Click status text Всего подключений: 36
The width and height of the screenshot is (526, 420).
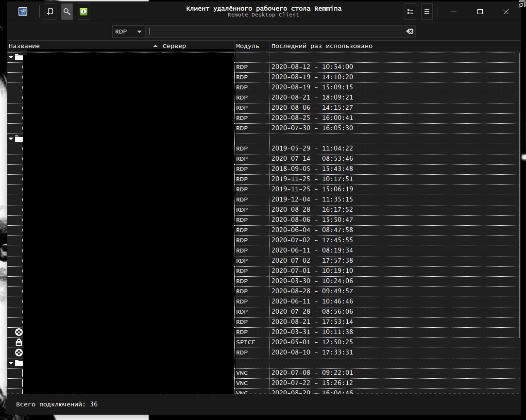pyautogui.click(x=57, y=404)
